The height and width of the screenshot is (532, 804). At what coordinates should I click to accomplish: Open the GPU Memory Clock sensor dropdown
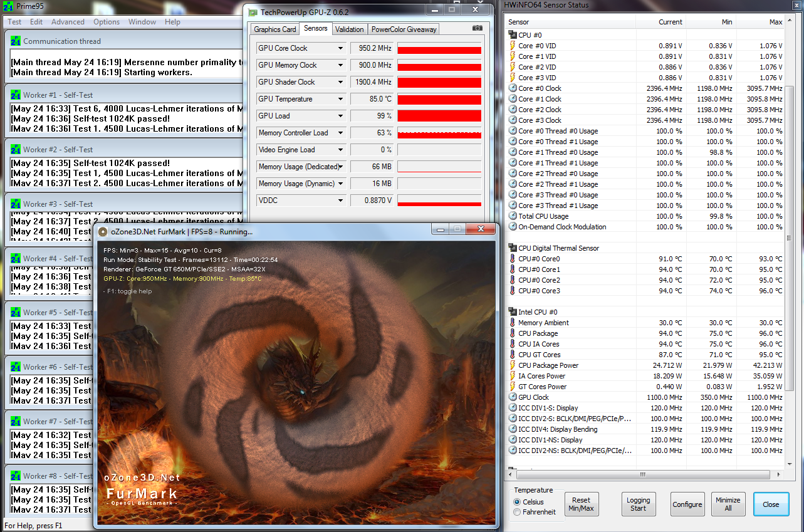coord(341,65)
